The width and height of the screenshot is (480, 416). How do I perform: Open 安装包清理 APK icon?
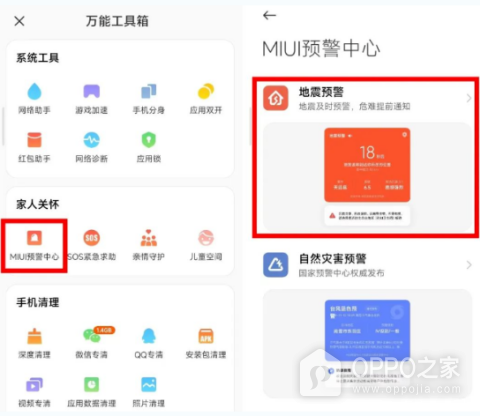(x=206, y=336)
